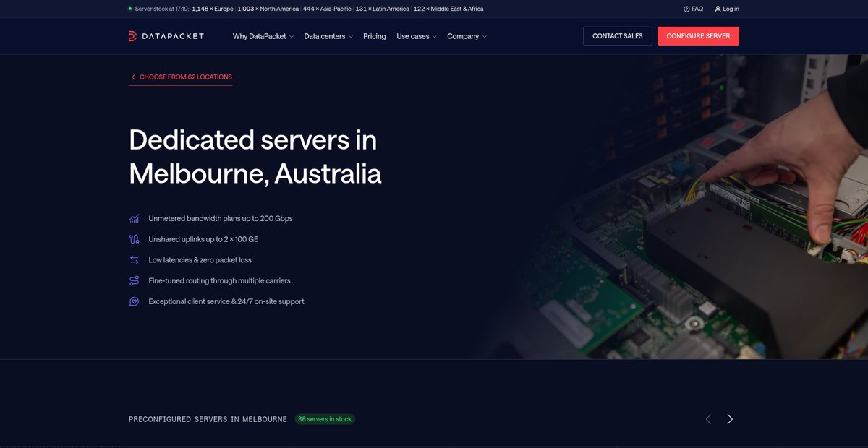The height and width of the screenshot is (448, 868).
Task: Expand the Company menu
Action: (467, 36)
